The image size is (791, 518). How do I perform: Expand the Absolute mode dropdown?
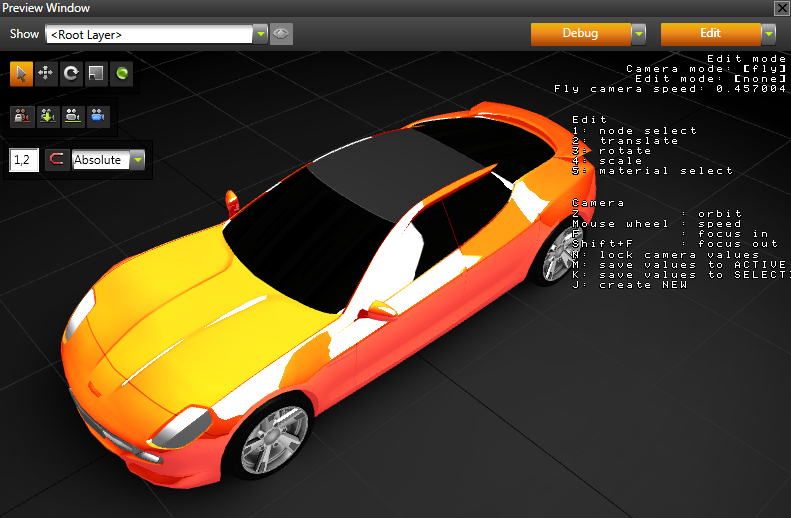[137, 160]
